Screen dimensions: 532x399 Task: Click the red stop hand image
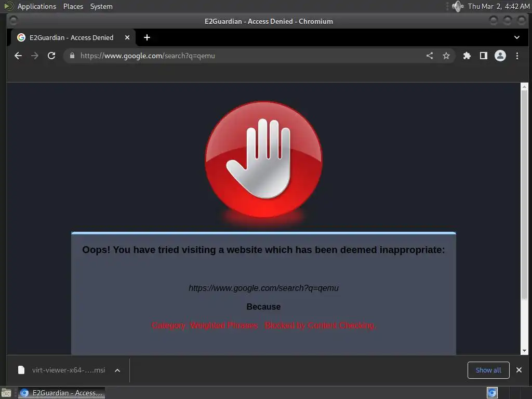coord(263,159)
